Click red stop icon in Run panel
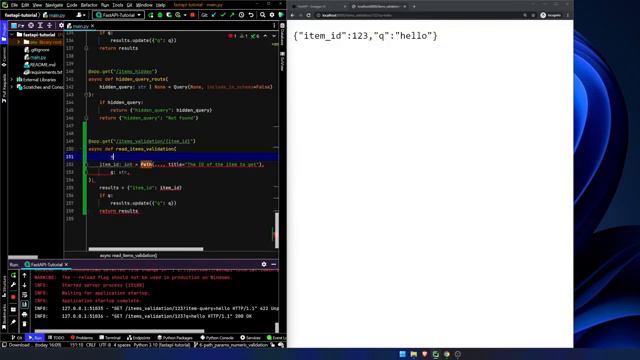640x360 pixels. 13,297
